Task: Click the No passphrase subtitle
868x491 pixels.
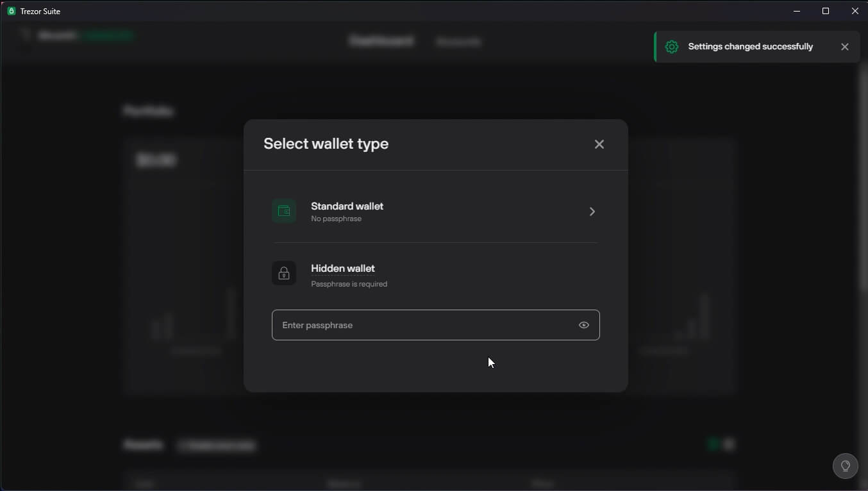Action: [336, 219]
